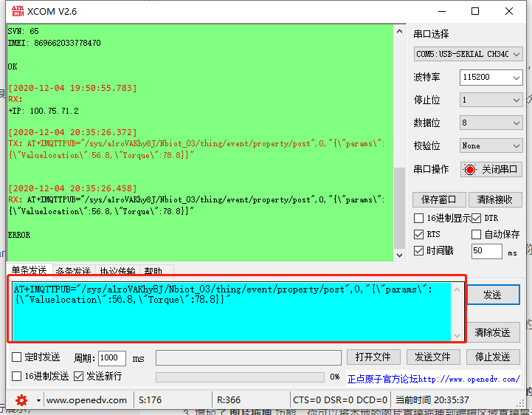
Task: Click www.openedv.com in the status bar
Action: pyautogui.click(x=86, y=400)
